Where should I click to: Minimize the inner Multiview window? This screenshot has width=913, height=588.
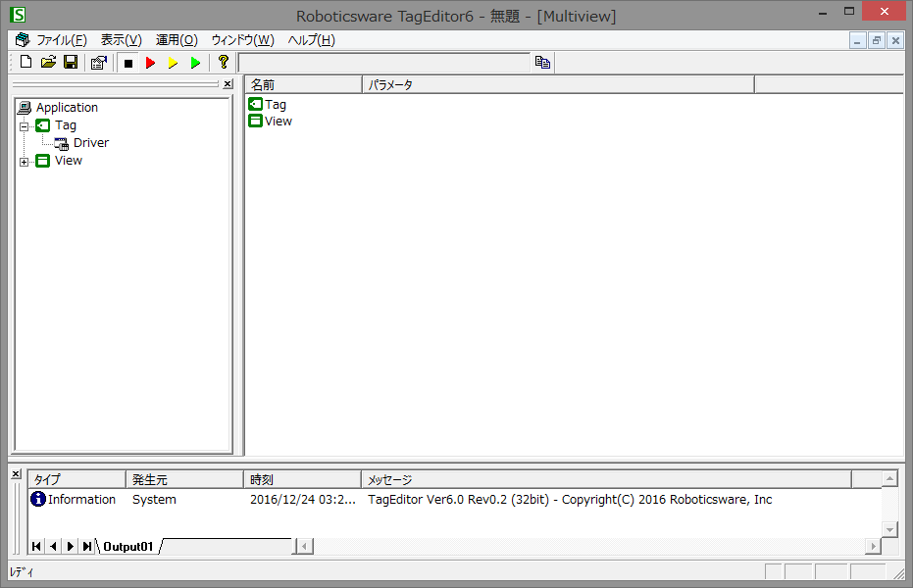857,40
